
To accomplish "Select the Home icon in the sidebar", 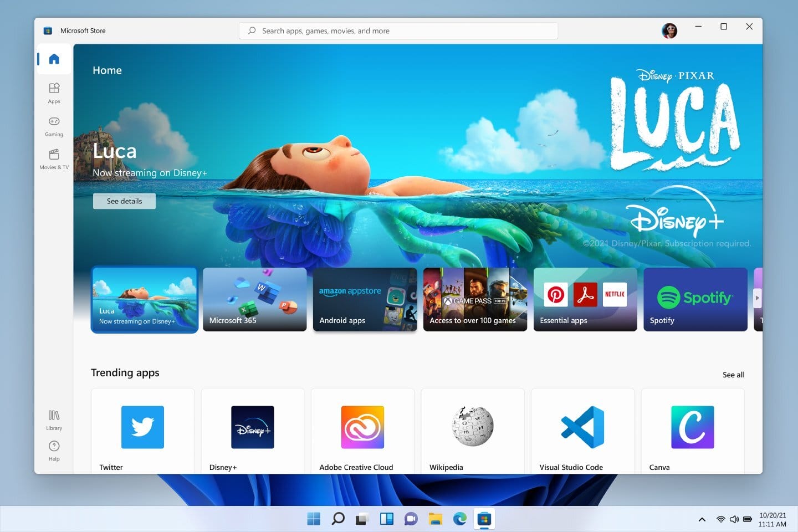I will (x=53, y=59).
